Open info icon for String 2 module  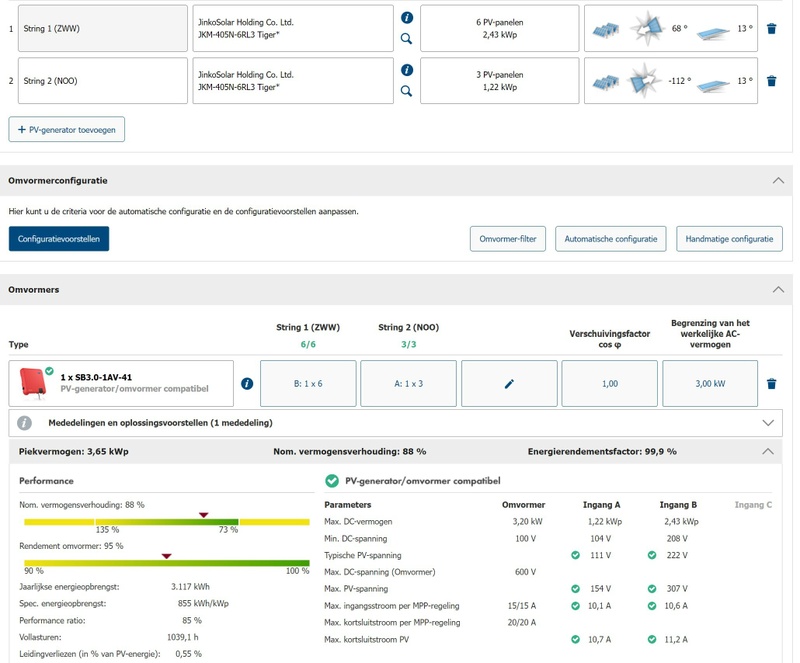coord(406,70)
